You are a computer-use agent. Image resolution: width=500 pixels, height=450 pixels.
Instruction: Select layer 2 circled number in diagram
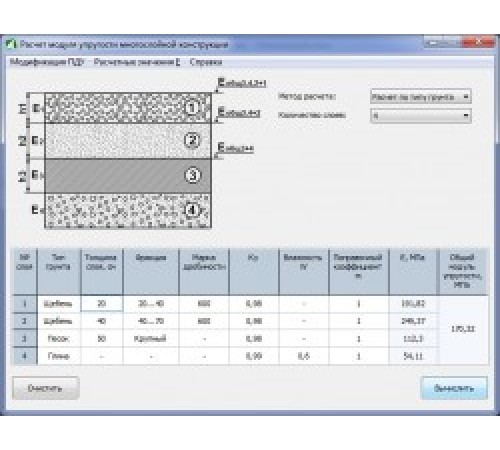[192, 140]
